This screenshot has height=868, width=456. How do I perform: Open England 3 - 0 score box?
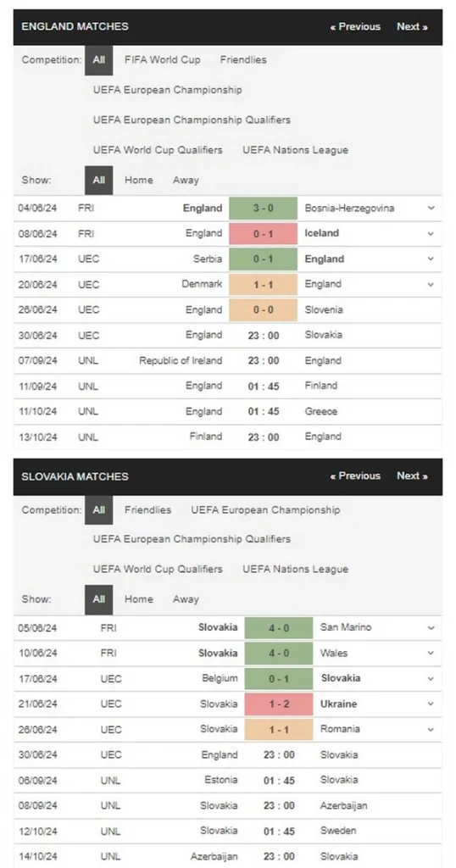(x=263, y=209)
